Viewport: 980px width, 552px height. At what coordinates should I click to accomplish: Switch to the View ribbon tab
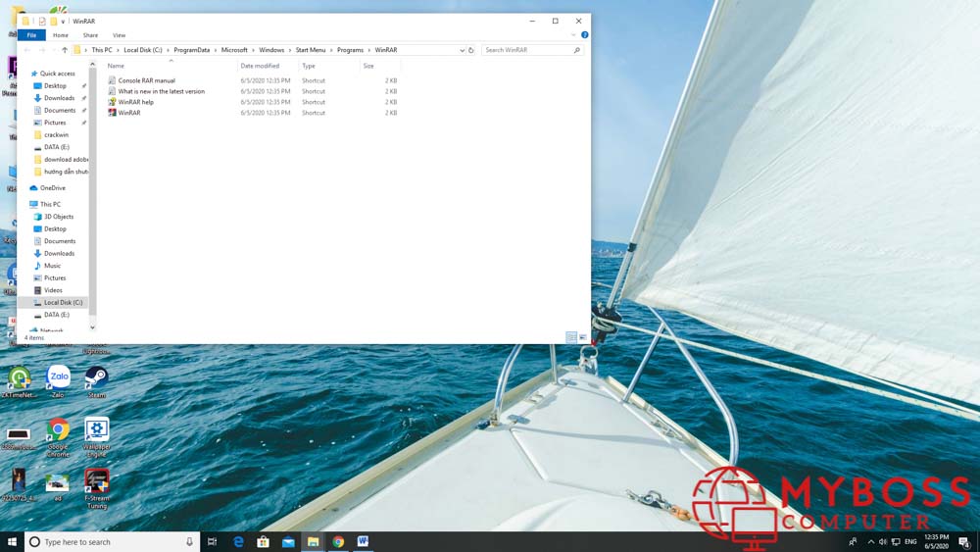(119, 35)
